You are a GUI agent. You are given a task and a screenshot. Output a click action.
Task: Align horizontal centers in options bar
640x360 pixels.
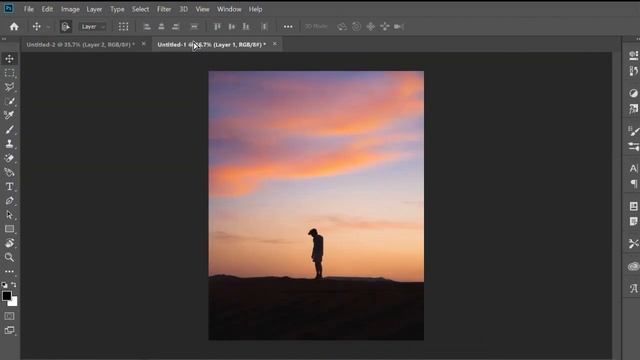[161, 27]
